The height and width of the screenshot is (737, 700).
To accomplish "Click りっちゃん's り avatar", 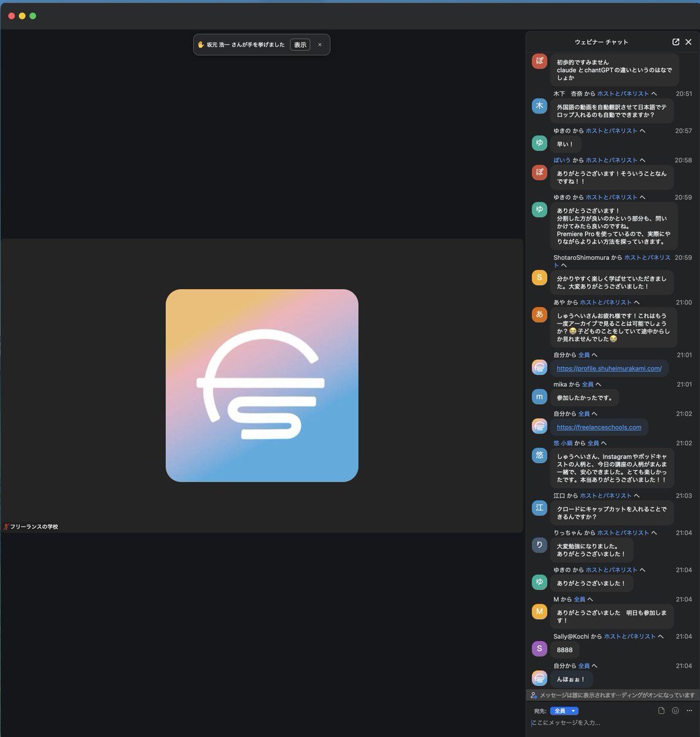I will tap(539, 545).
